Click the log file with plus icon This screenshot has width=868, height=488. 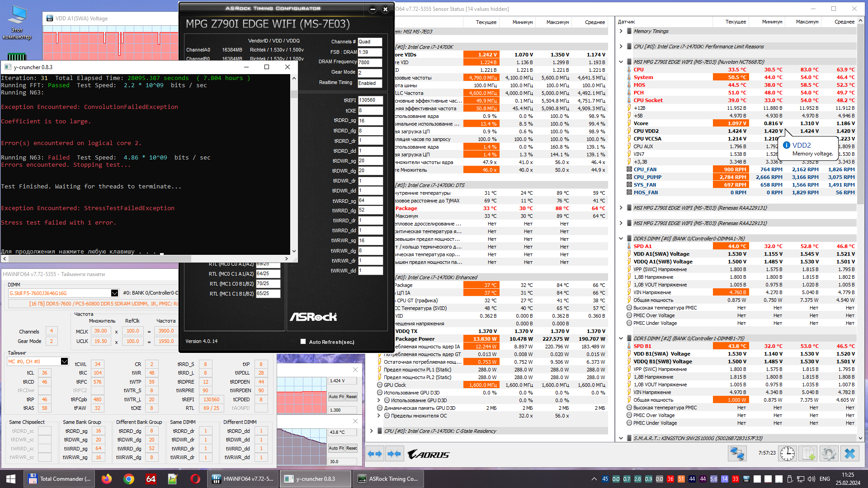(808, 453)
